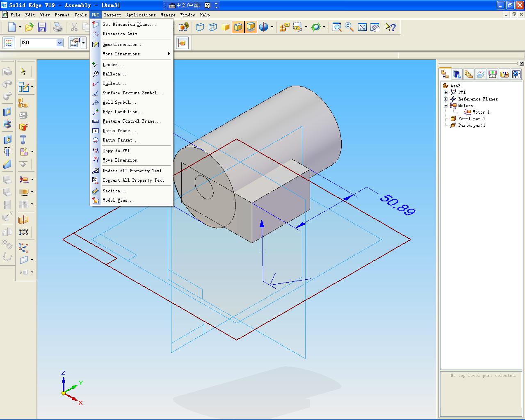Open dropdown arrow beside the Sketch tool

pyautogui.click(x=32, y=87)
